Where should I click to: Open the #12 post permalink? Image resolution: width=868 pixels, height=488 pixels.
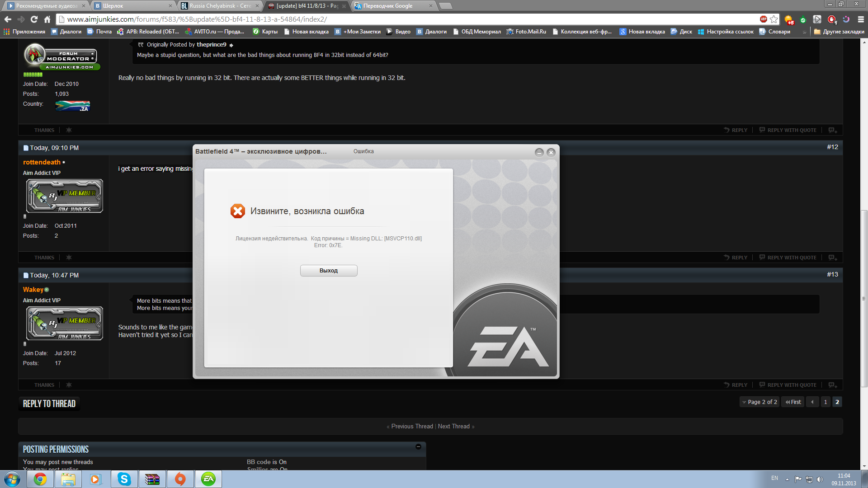833,147
